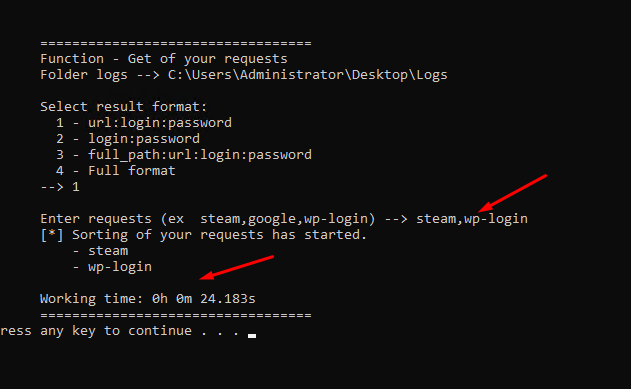
Task: Select option 3 full_path:url:login:password
Action: (x=184, y=155)
